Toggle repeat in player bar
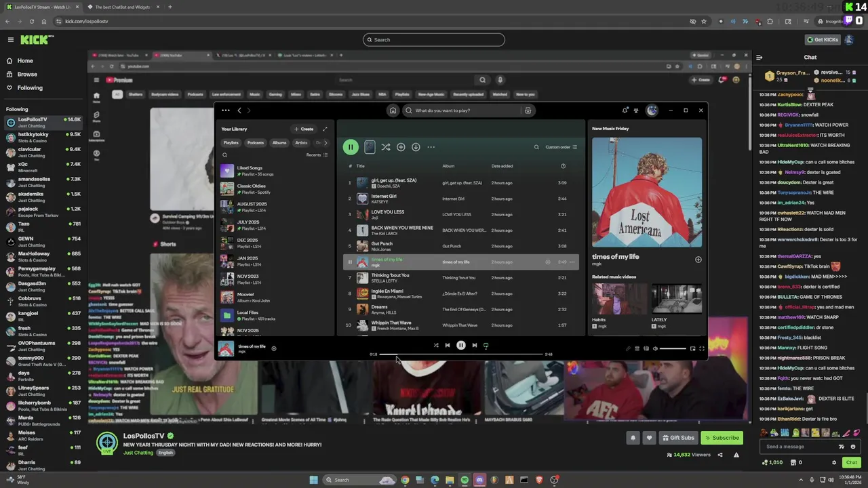 tap(486, 346)
